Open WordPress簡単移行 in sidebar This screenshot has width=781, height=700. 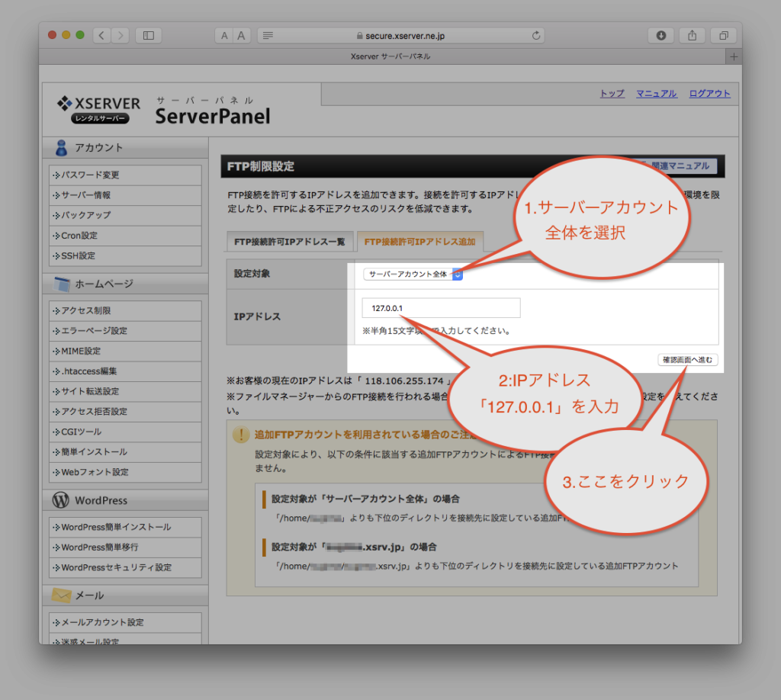(x=126, y=547)
